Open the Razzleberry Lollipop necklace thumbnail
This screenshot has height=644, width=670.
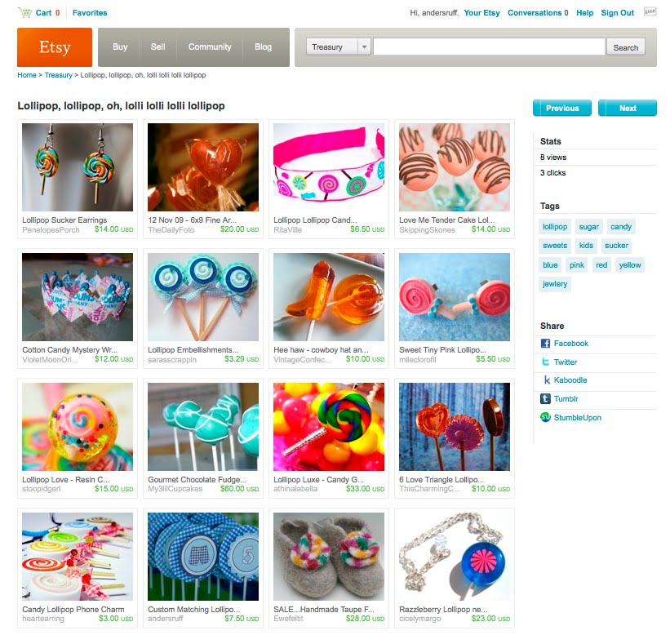pos(455,557)
